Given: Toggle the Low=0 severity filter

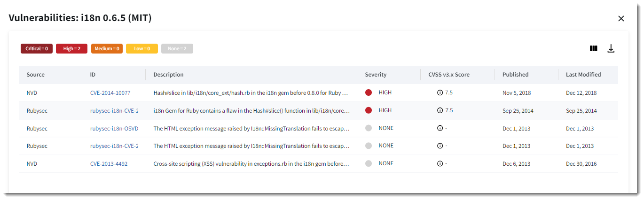Looking at the screenshot, I should (141, 48).
